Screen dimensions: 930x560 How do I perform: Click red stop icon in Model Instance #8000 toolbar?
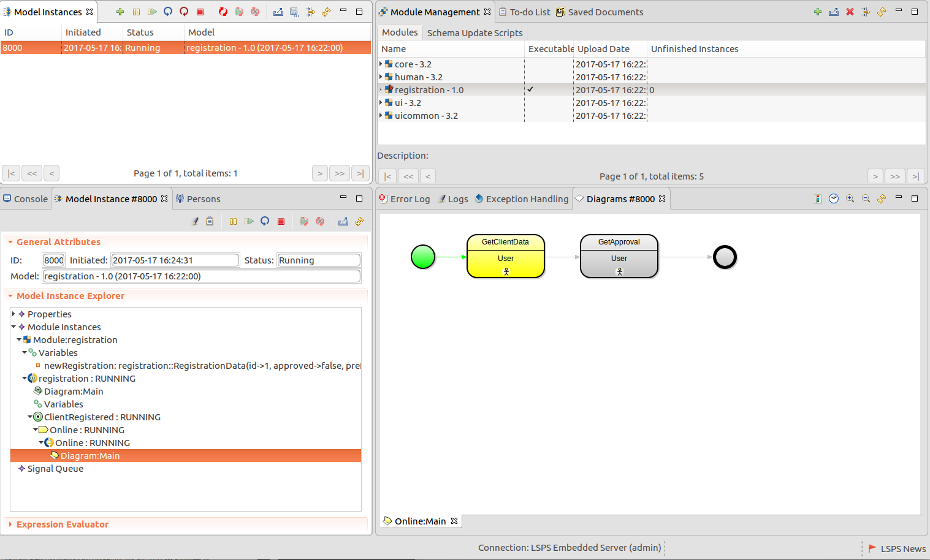tap(281, 221)
